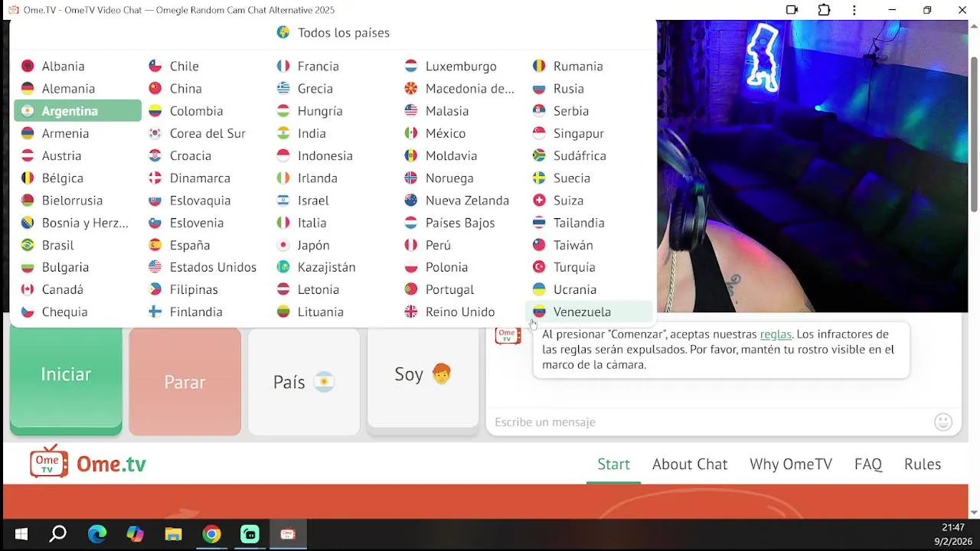Choose Colombia from the list
This screenshot has height=551, width=980.
tap(205, 111)
